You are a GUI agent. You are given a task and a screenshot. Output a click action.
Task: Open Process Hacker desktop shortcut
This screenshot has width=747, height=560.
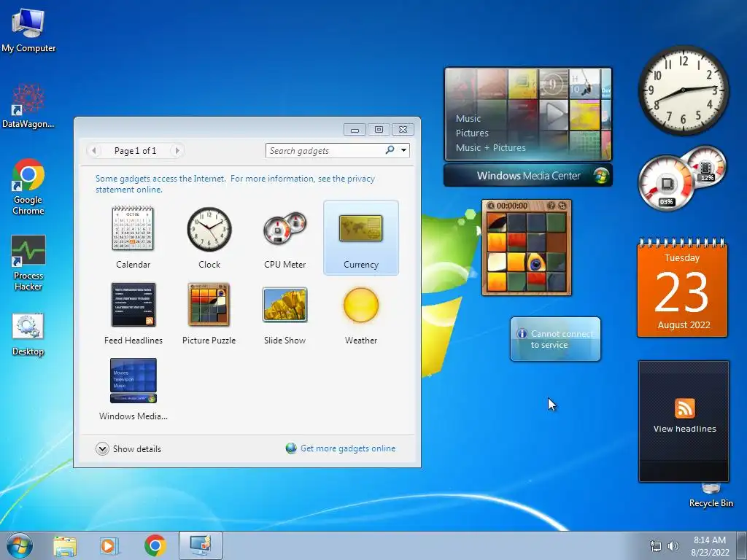click(28, 262)
